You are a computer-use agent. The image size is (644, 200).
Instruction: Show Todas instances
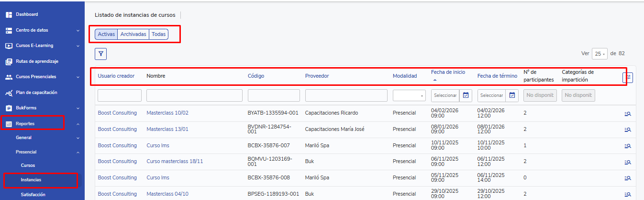tap(158, 35)
